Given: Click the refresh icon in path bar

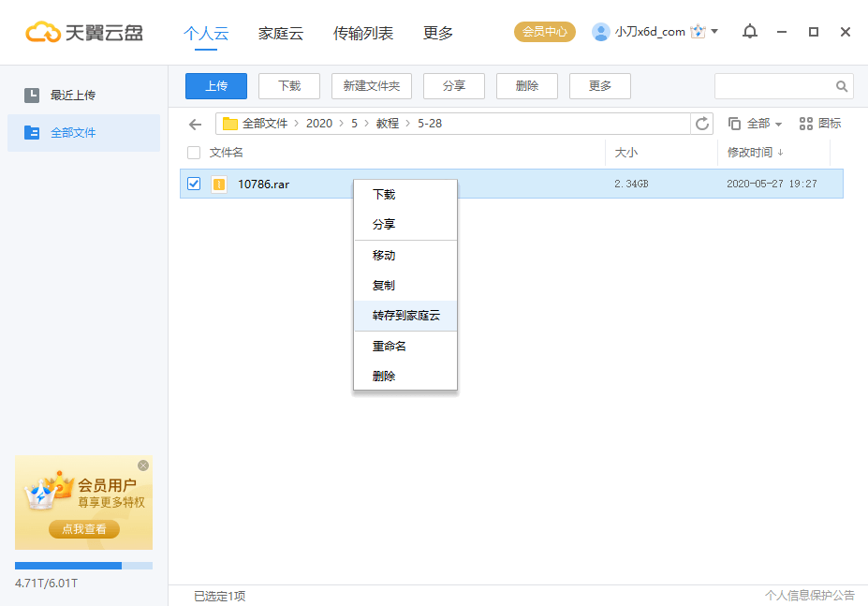Looking at the screenshot, I should point(701,124).
